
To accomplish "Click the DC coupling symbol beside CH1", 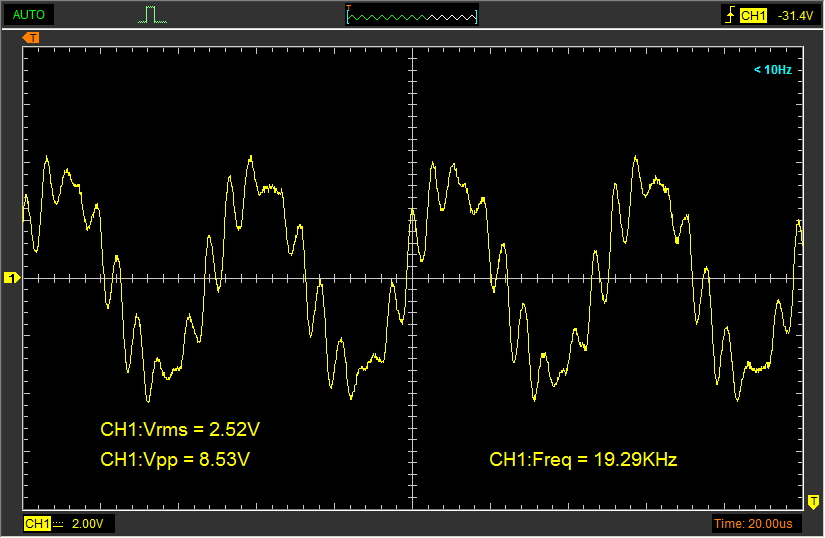I will pyautogui.click(x=58, y=524).
